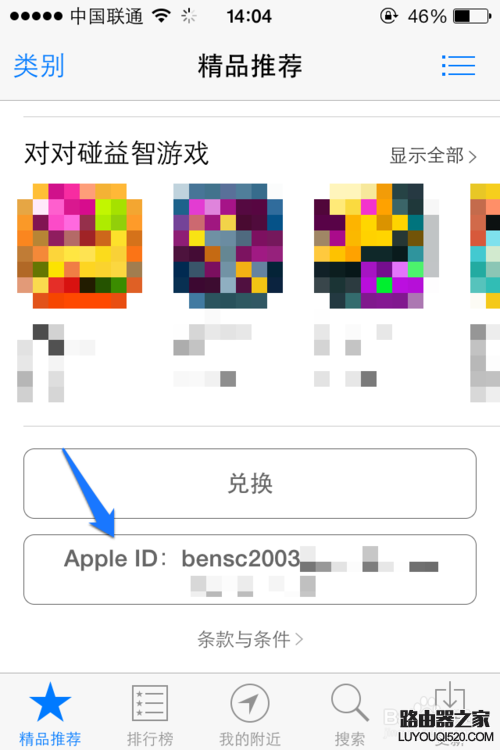
Task: Open the Near Me compass arrow icon
Action: point(250,702)
